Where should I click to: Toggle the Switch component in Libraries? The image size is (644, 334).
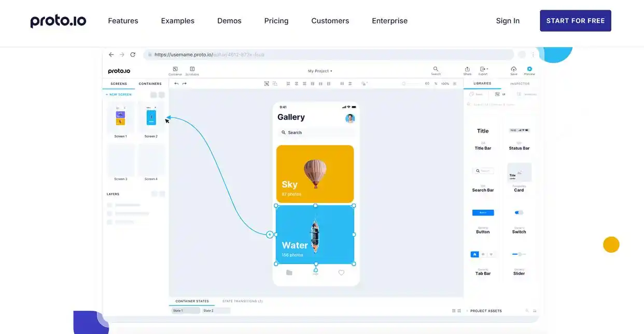tap(519, 213)
